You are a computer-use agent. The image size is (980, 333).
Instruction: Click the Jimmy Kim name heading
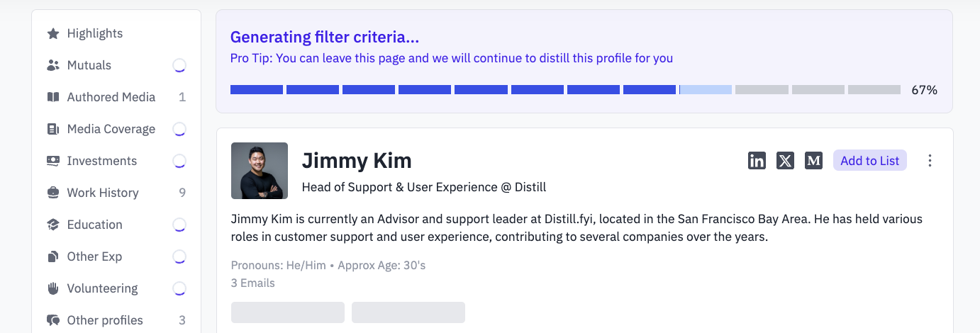[x=357, y=160]
